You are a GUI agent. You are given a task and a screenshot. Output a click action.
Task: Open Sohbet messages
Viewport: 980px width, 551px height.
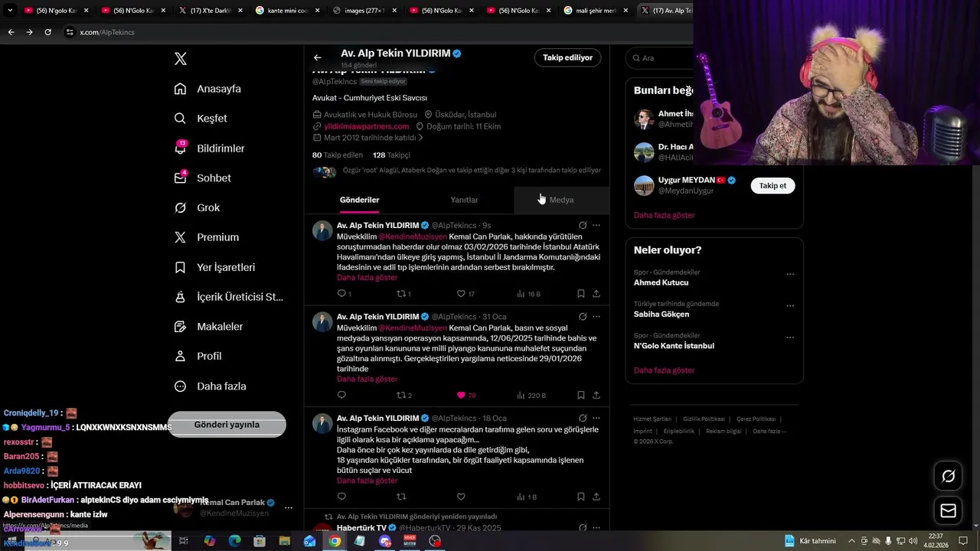click(x=203, y=178)
